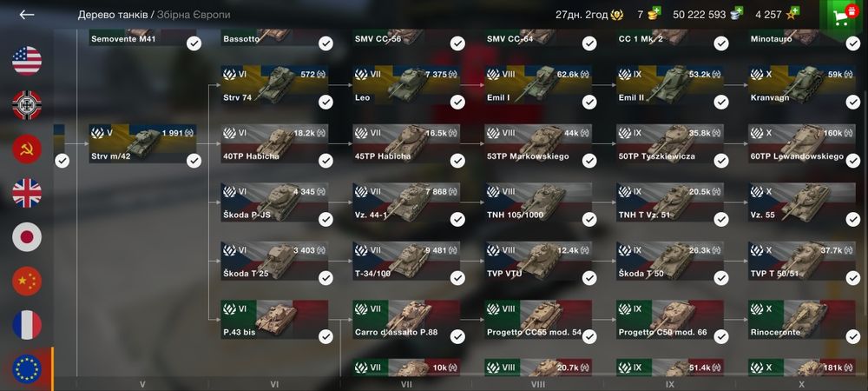This screenshot has width=868, height=391.
Task: Open the TVP T 50/51 tank card
Action: [x=801, y=261]
